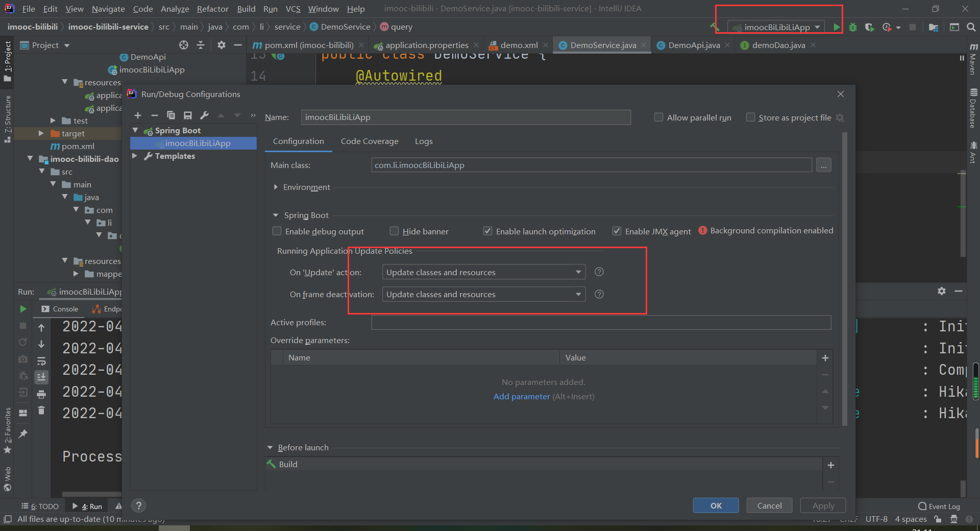The image size is (980, 531).
Task: Check the Hide banner option
Action: click(x=395, y=231)
